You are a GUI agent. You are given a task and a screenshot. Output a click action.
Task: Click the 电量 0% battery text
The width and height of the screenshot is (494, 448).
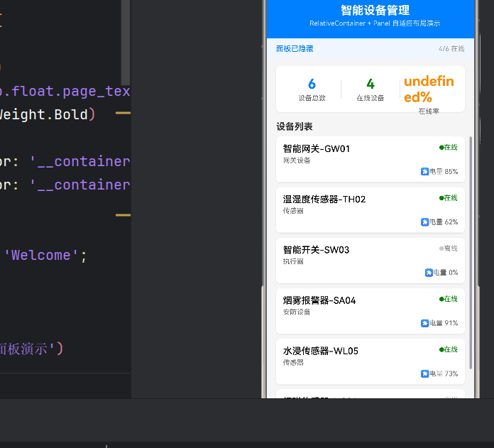click(446, 273)
